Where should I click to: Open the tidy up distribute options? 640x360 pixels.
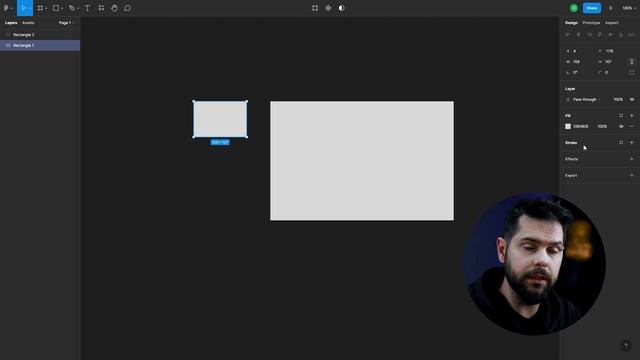632,35
